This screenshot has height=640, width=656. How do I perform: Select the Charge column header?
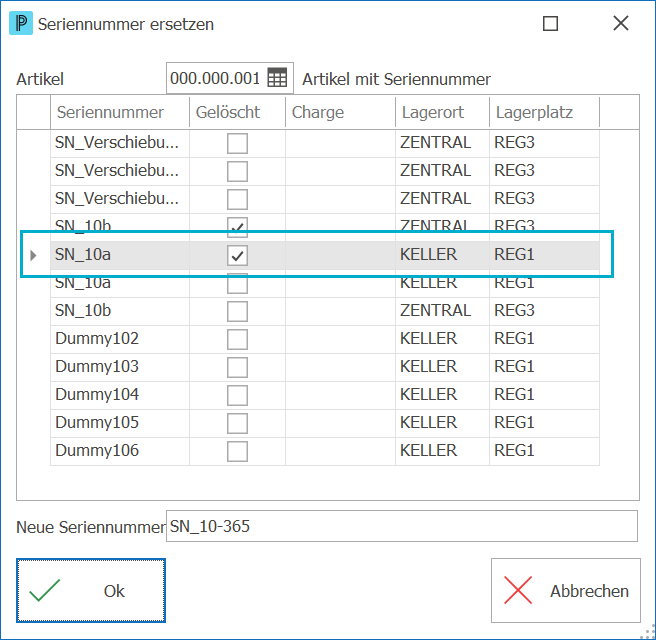tap(340, 112)
